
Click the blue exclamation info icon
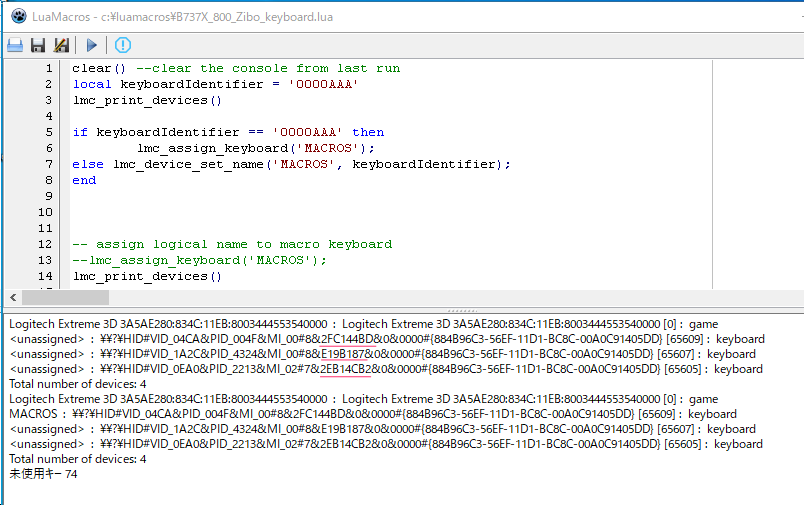[x=123, y=45]
